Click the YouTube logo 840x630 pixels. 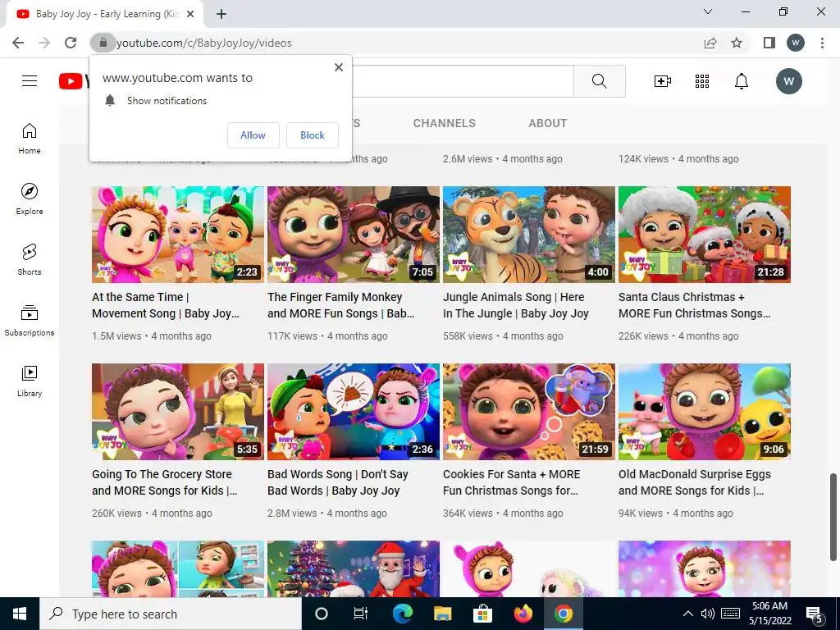coord(73,81)
